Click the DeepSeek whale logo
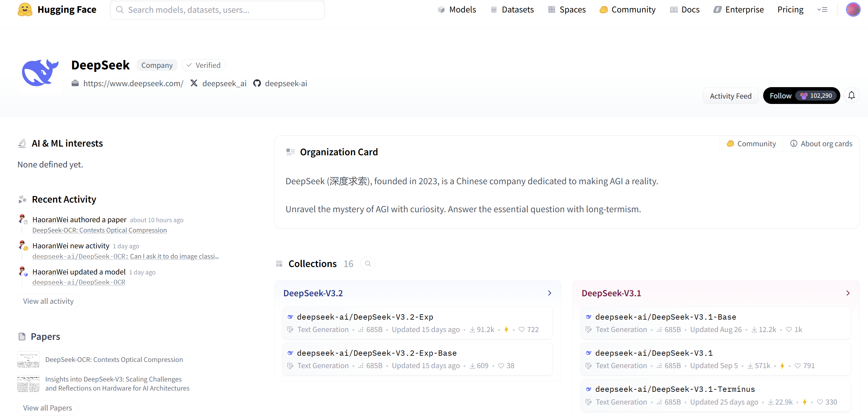Viewport: 868px width, 417px height. [40, 73]
